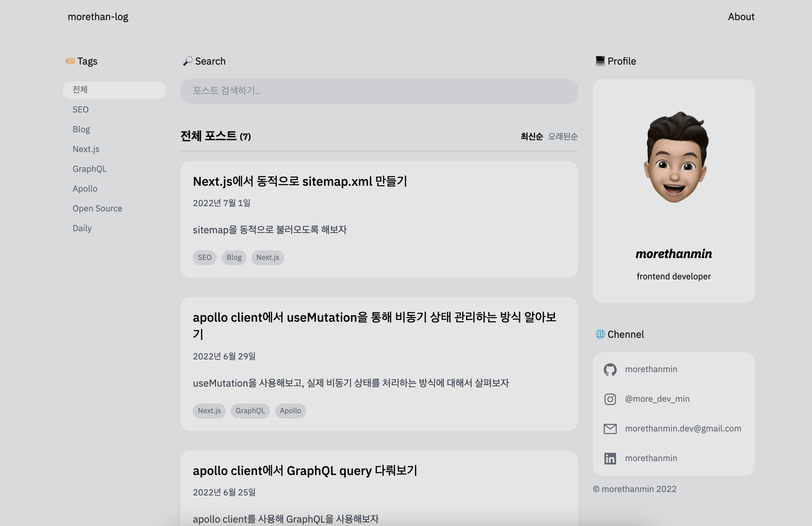Sort posts by 오래된순
The image size is (812, 526).
(x=563, y=137)
